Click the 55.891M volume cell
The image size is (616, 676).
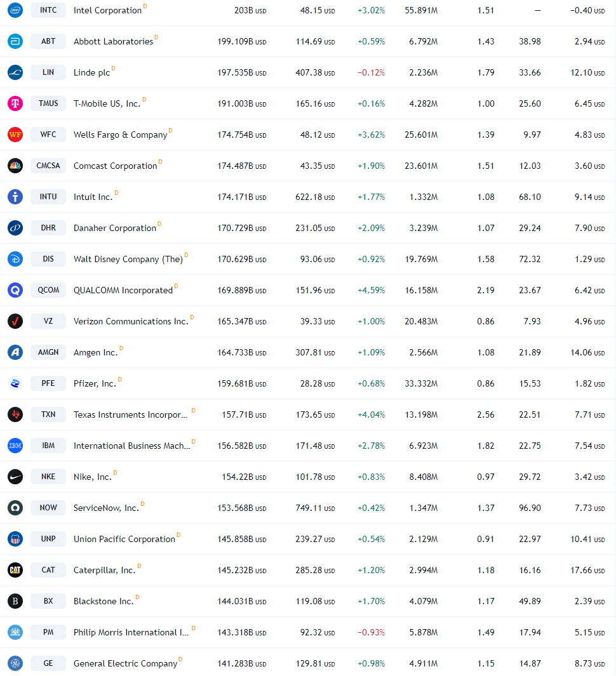point(421,10)
